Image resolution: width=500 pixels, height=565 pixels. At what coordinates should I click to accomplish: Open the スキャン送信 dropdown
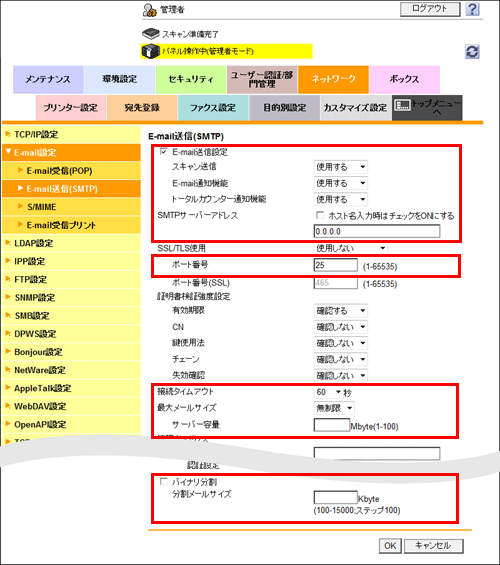pos(340,167)
